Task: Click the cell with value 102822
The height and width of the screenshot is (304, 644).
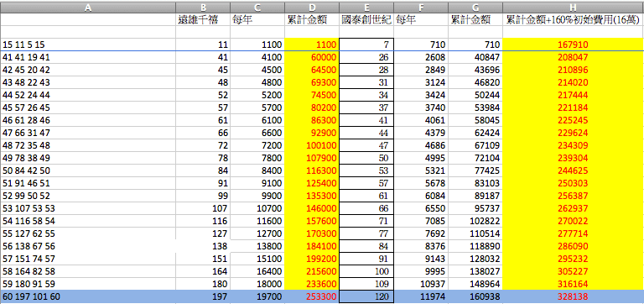Action: point(475,221)
